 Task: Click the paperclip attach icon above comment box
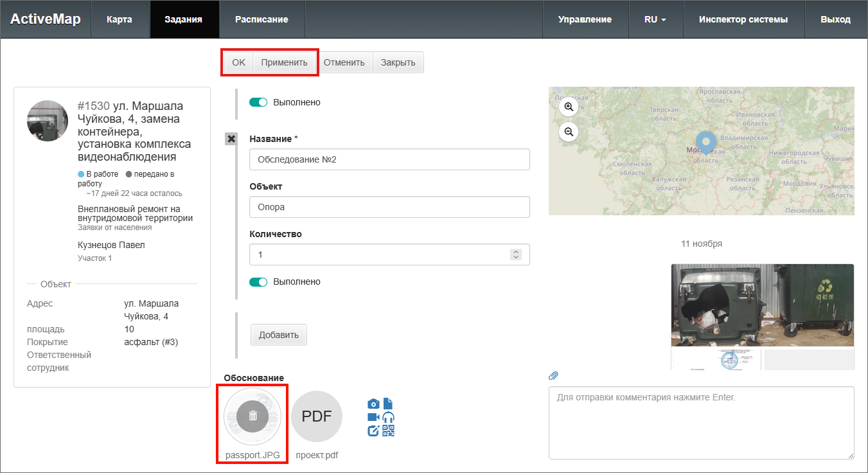(x=553, y=375)
